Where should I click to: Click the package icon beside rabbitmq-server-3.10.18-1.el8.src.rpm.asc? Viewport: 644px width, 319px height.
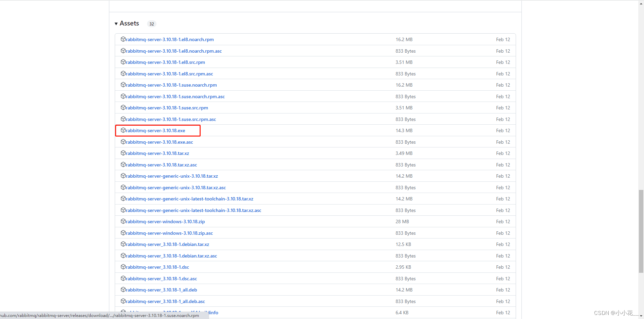coord(123,74)
